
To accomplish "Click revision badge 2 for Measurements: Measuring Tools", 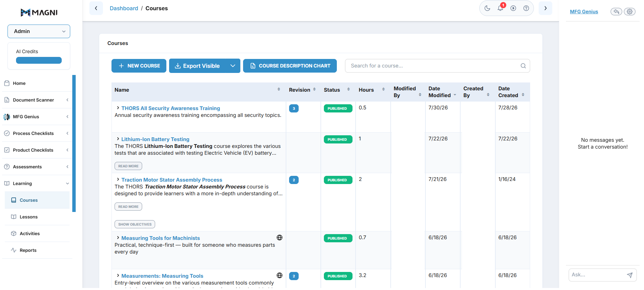I will click(294, 276).
